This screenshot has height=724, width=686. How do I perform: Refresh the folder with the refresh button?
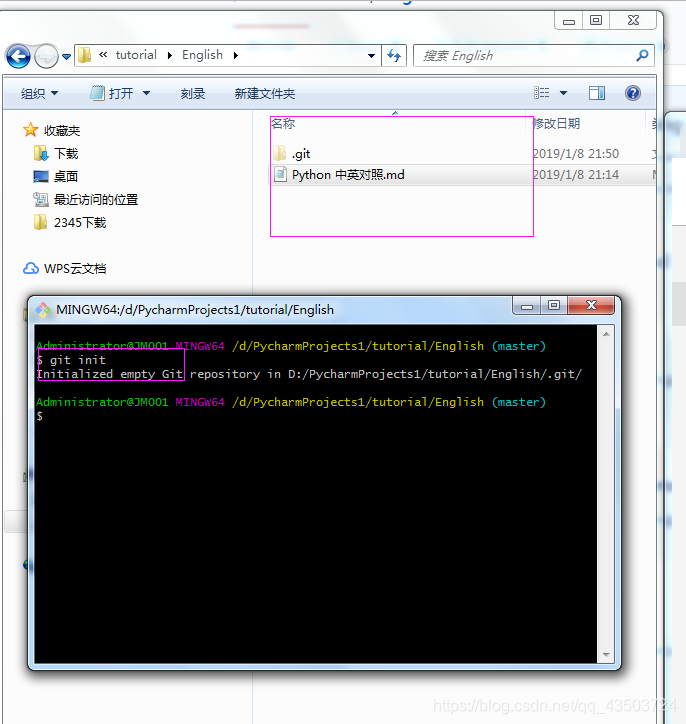[x=394, y=55]
